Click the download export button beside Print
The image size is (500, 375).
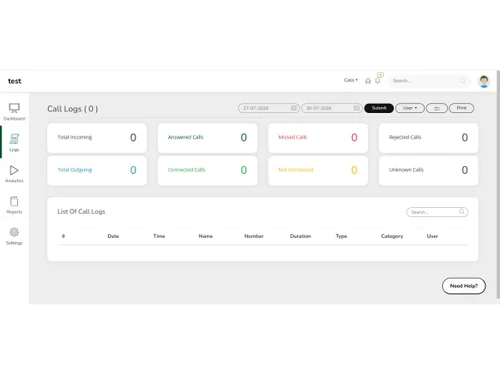pyautogui.click(x=437, y=108)
